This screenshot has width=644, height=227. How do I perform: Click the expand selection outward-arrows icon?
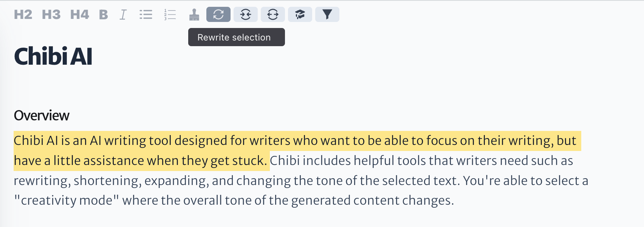point(273,14)
